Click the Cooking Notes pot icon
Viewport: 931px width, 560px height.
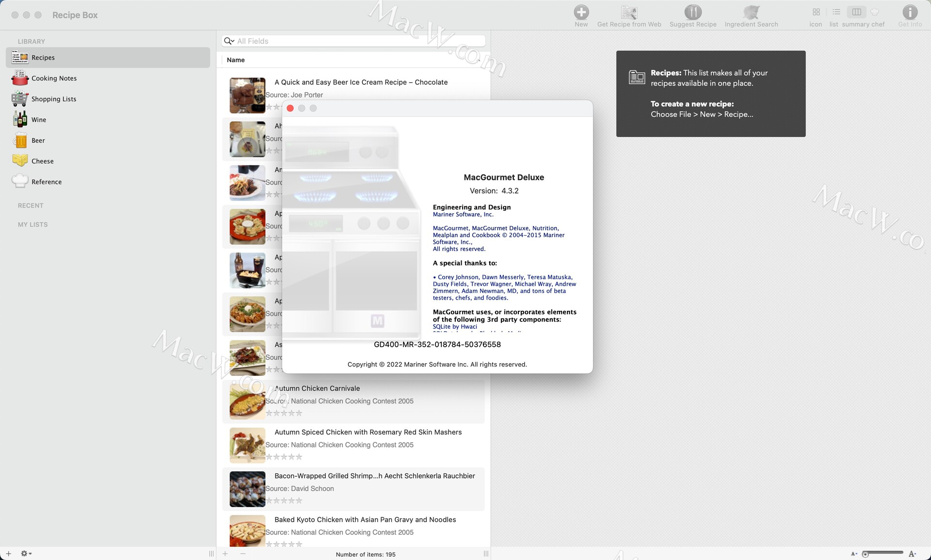[20, 78]
